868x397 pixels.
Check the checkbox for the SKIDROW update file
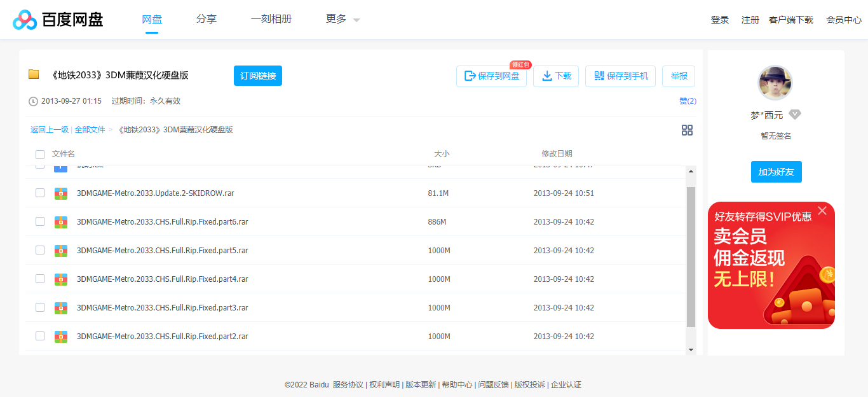click(40, 193)
